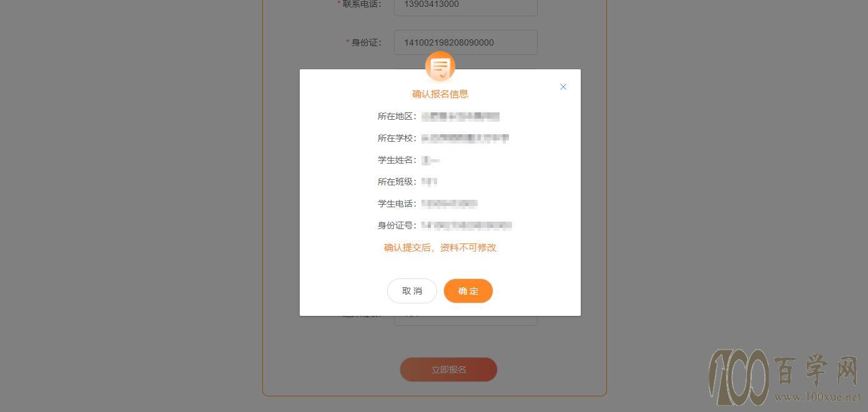Viewport: 868px width, 412px height.
Task: Click the orange document icon atop dialog
Action: (x=440, y=67)
